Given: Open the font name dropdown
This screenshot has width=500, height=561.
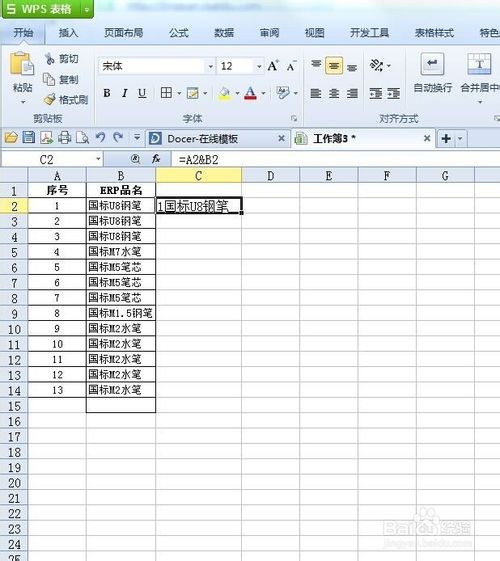Looking at the screenshot, I should [210, 66].
